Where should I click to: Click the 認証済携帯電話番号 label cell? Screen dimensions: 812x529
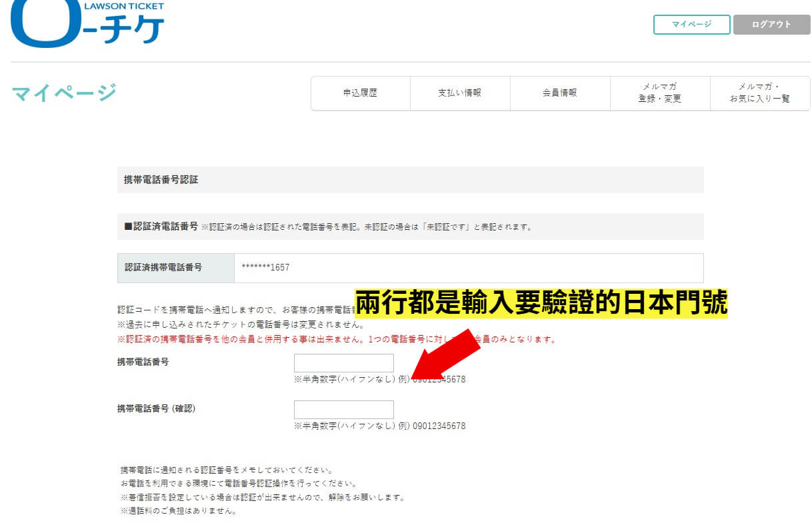[x=163, y=268]
